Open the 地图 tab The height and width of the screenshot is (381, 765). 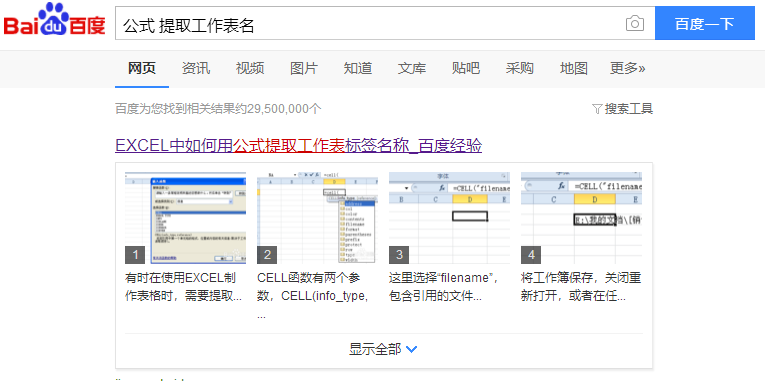[x=573, y=68]
